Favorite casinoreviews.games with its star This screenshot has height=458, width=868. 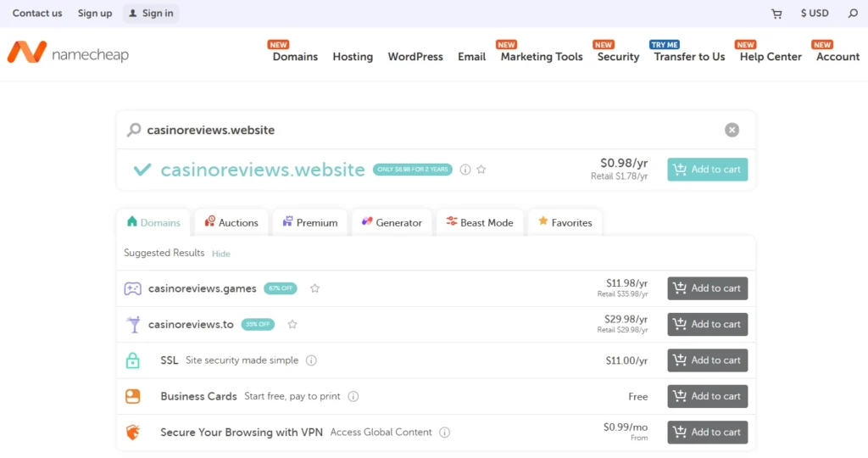click(315, 288)
